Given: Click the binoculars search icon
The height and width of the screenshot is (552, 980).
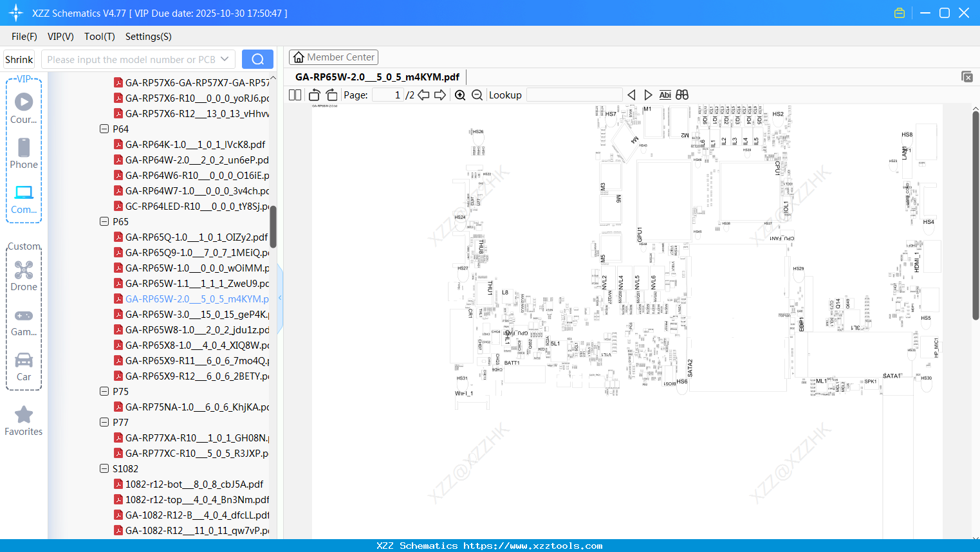Looking at the screenshot, I should pos(682,95).
